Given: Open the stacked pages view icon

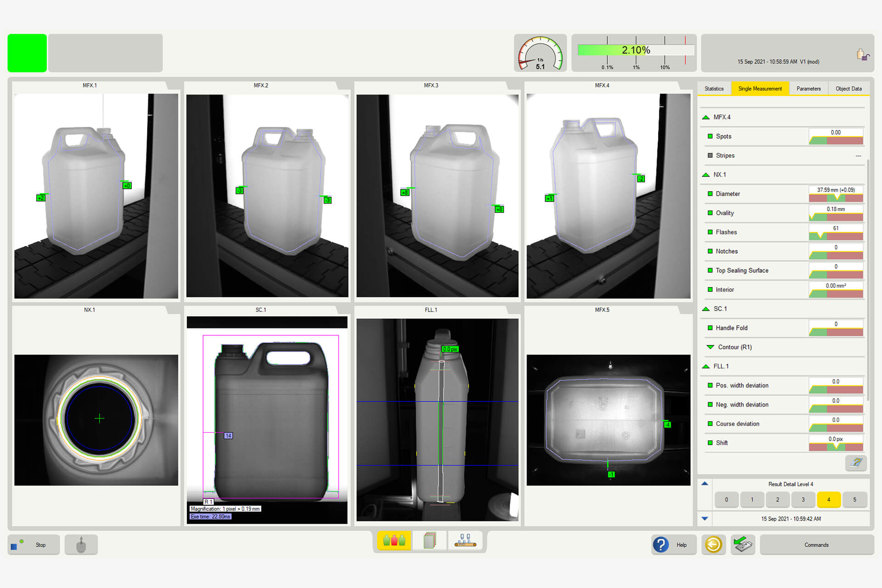Looking at the screenshot, I should (430, 541).
